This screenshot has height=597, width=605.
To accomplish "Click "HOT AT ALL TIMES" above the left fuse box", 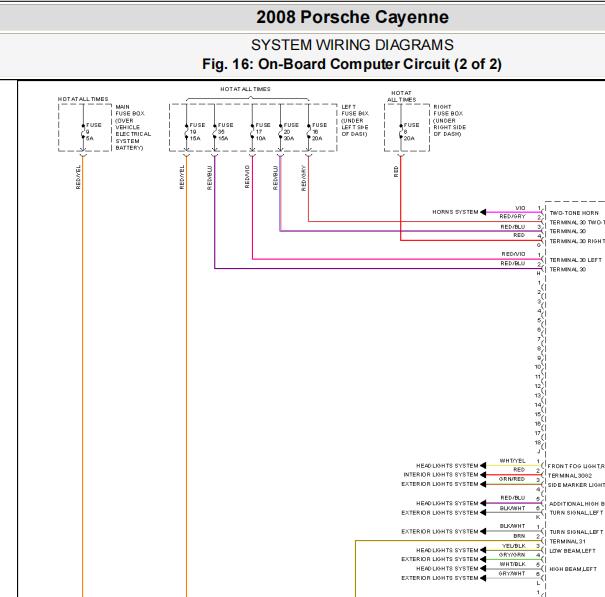I will click(245, 89).
